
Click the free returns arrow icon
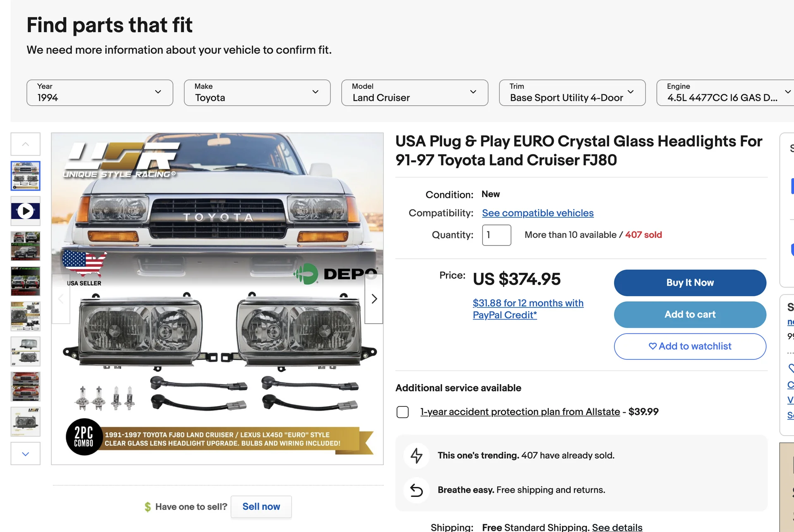(x=416, y=490)
